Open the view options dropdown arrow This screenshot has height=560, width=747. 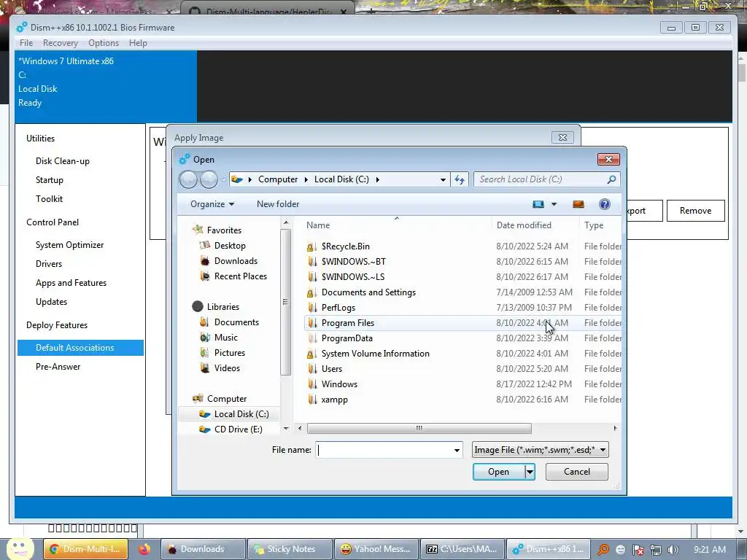(x=554, y=204)
